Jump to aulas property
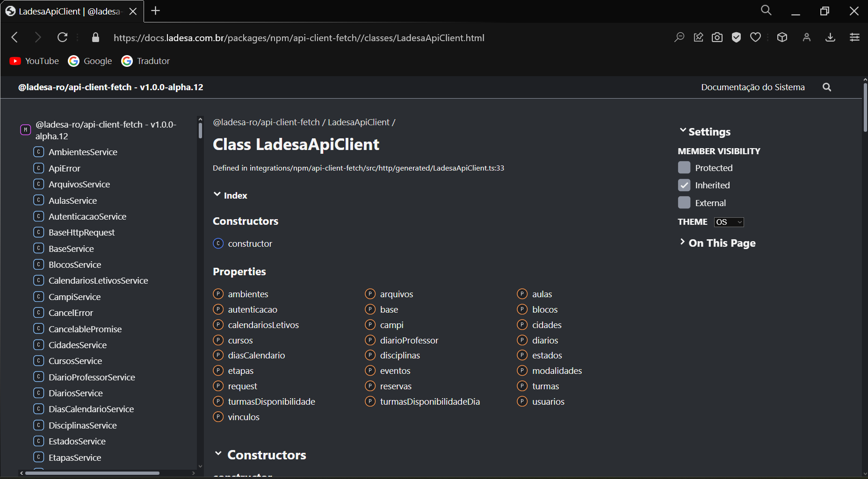The height and width of the screenshot is (479, 868). 535,294
